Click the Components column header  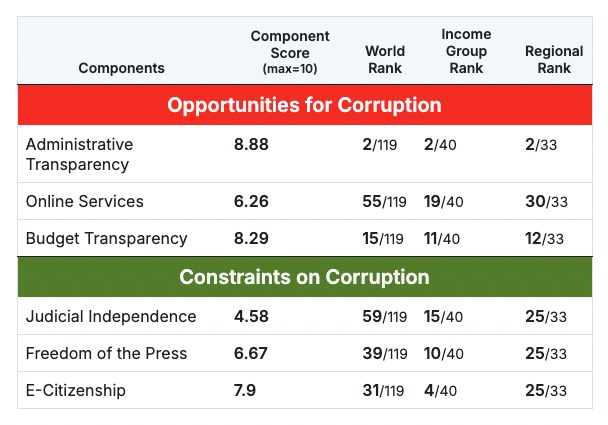pyautogui.click(x=121, y=68)
